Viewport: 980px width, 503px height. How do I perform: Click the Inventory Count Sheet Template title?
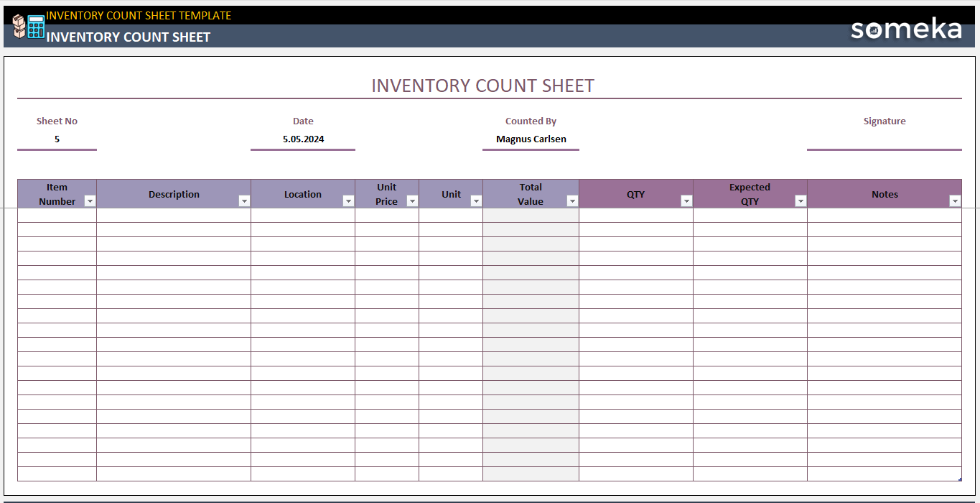pyautogui.click(x=139, y=15)
